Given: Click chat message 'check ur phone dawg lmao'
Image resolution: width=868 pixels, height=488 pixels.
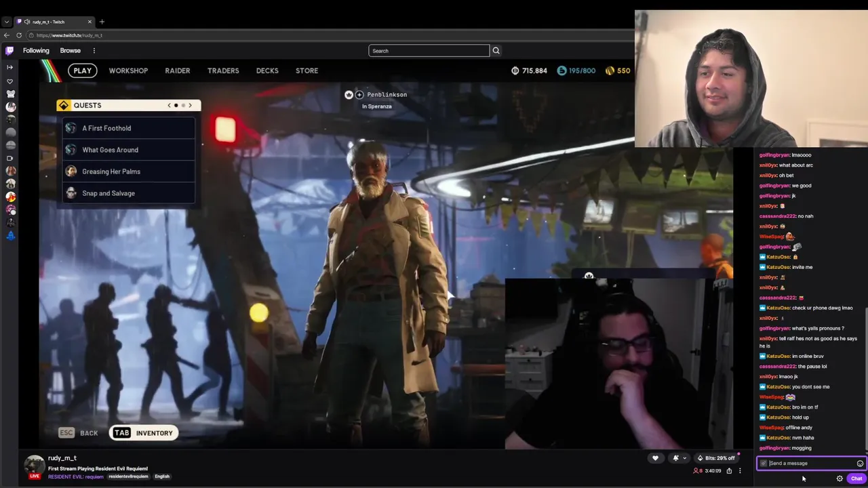Looking at the screenshot, I should pos(822,308).
